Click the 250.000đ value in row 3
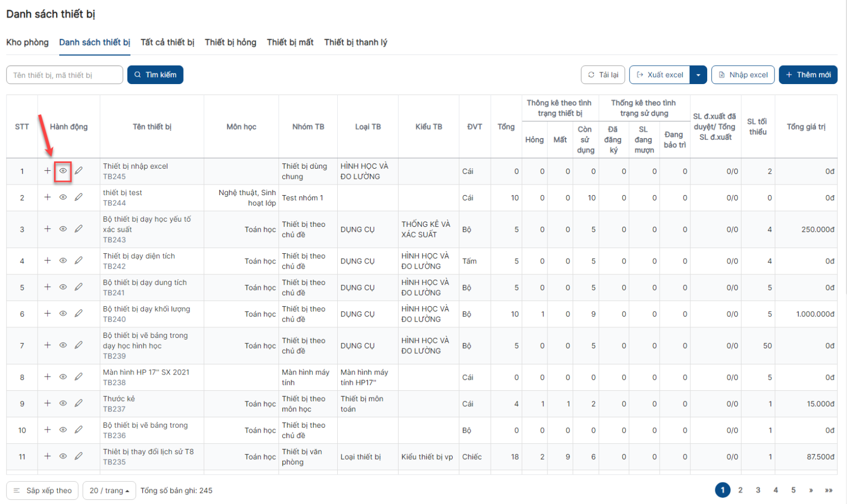 coord(818,230)
